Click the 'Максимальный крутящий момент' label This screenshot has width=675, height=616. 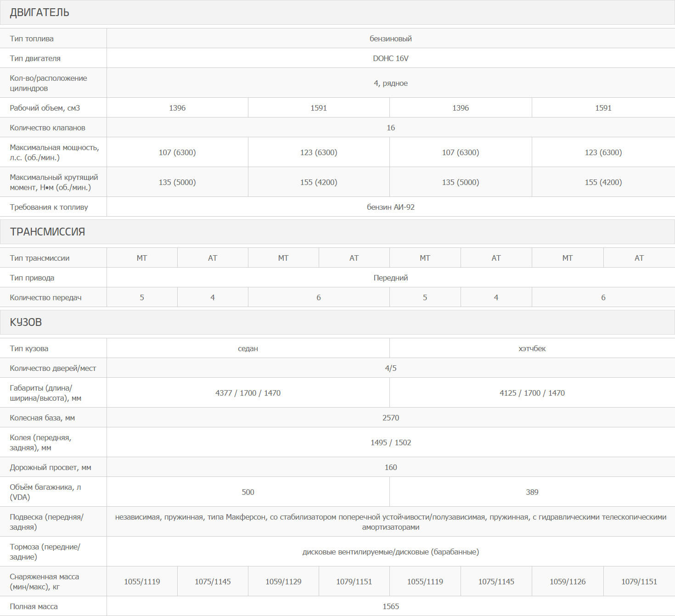coord(54,182)
